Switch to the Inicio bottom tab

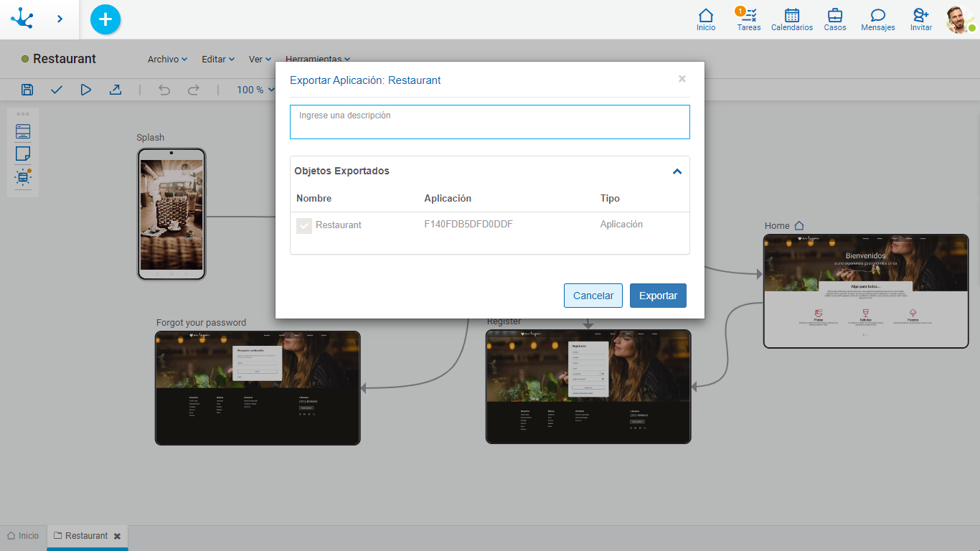pos(23,536)
